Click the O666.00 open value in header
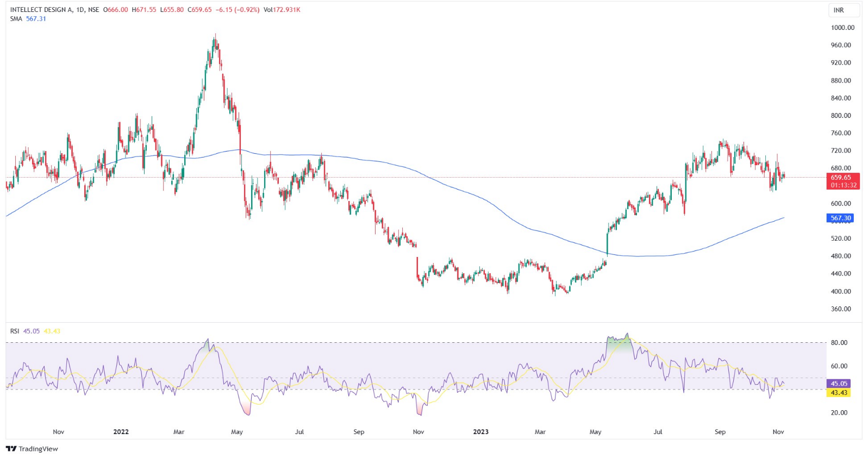The height and width of the screenshot is (458, 868). 116,10
